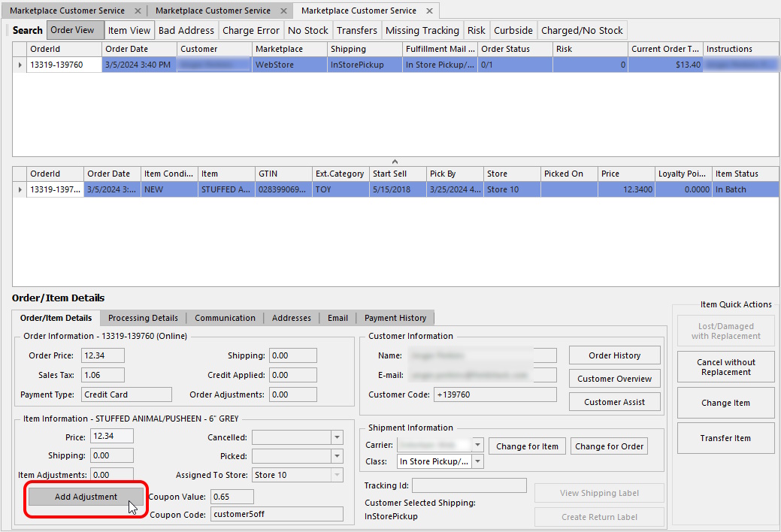Collapse the order grid using the up chevron

coord(395,162)
